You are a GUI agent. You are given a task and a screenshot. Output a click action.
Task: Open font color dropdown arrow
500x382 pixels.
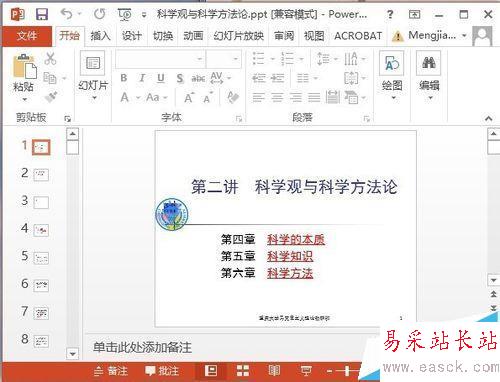(138, 98)
